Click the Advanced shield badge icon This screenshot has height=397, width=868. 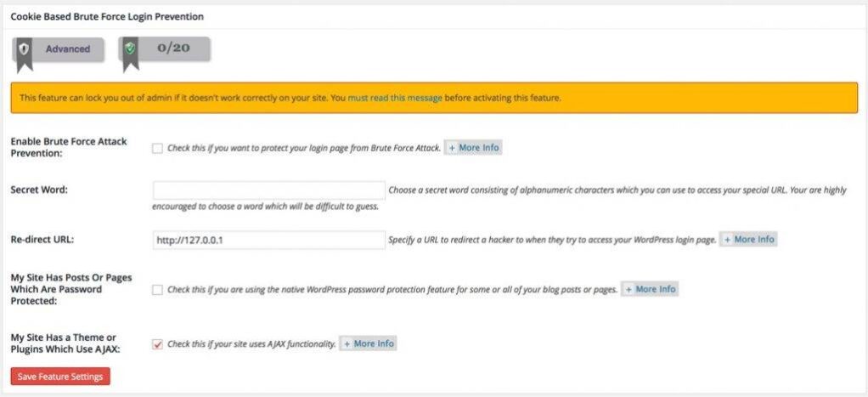click(25, 50)
